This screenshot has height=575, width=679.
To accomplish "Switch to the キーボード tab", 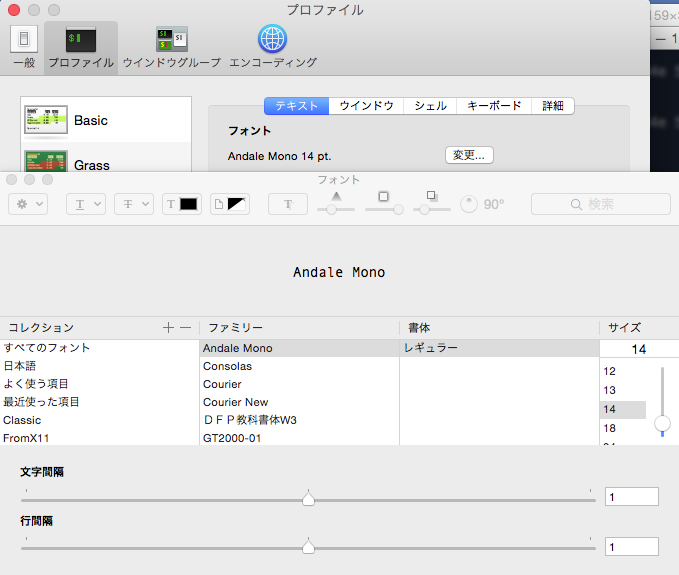I will click(494, 106).
